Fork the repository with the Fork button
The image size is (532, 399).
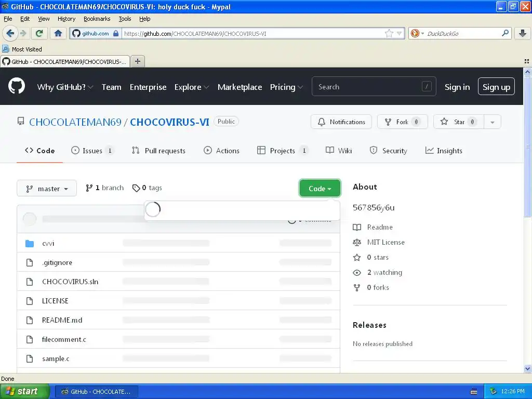click(x=403, y=122)
